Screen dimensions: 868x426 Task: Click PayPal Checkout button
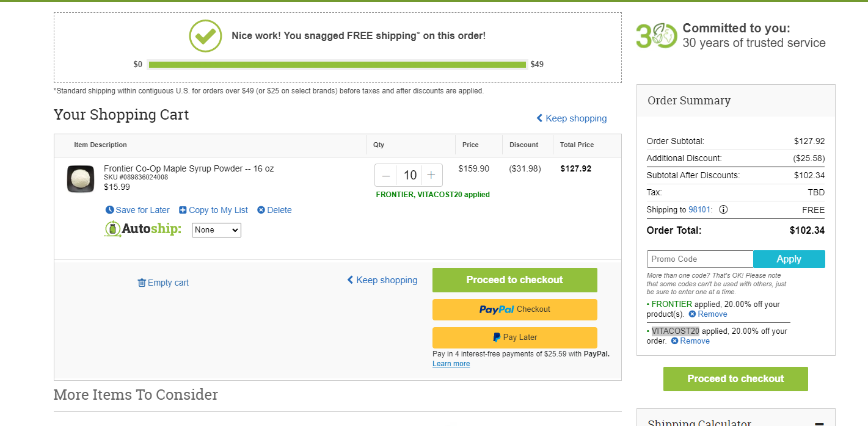(515, 309)
